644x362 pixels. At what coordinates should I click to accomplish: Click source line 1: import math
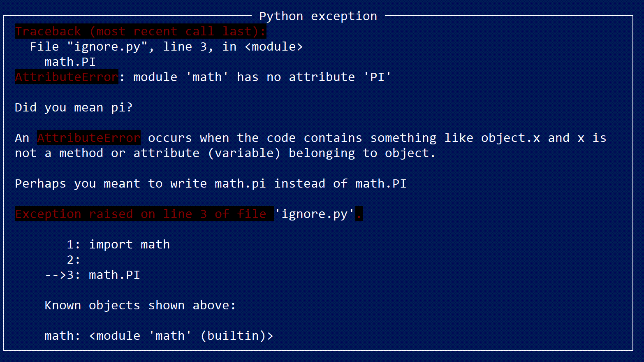(x=118, y=244)
